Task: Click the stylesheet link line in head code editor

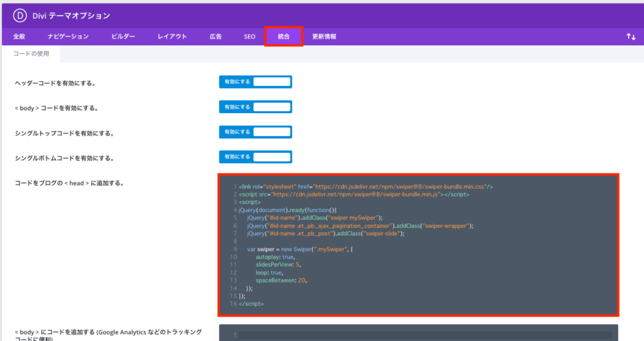Action: (x=365, y=187)
